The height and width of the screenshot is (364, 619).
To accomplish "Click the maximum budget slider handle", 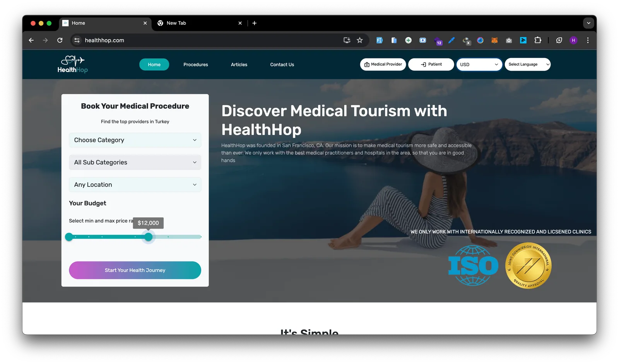I will coord(149,237).
